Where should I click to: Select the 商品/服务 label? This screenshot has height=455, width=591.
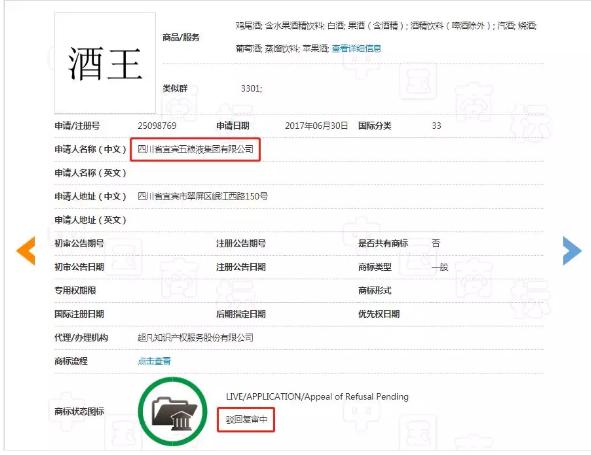tap(181, 37)
